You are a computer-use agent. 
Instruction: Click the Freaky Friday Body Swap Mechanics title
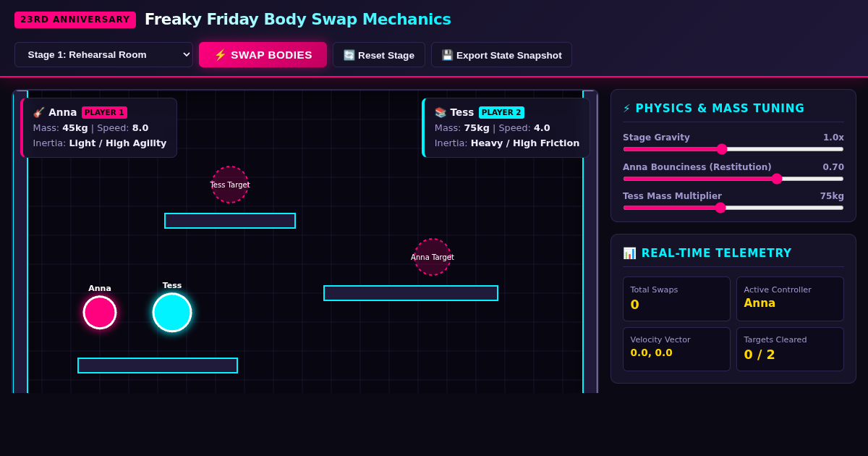tap(298, 20)
